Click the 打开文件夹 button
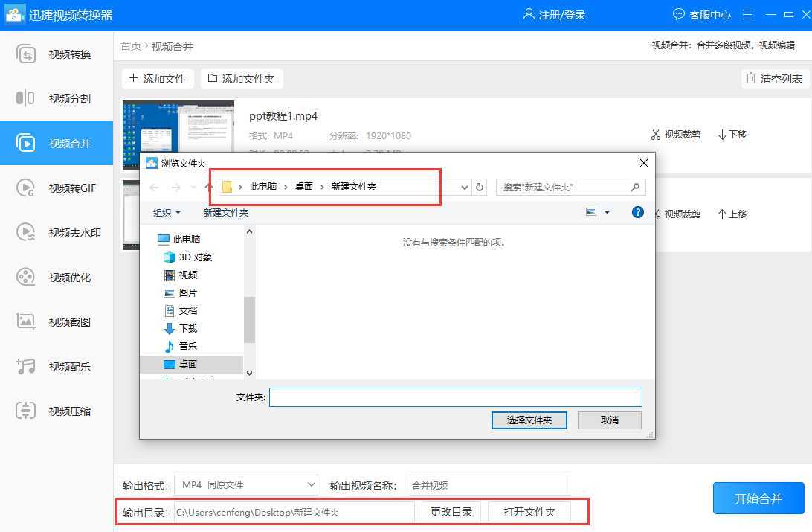812x532 pixels. pos(529,513)
